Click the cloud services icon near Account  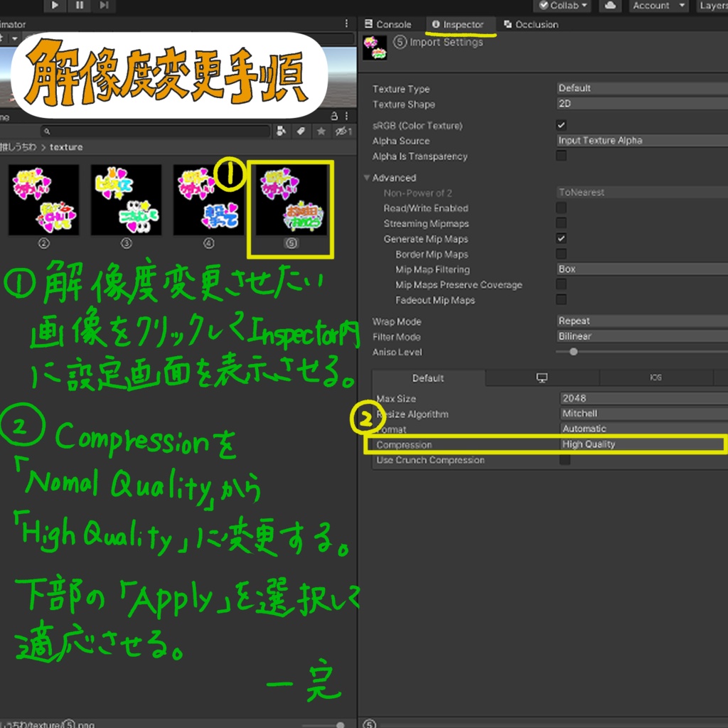pos(609,6)
